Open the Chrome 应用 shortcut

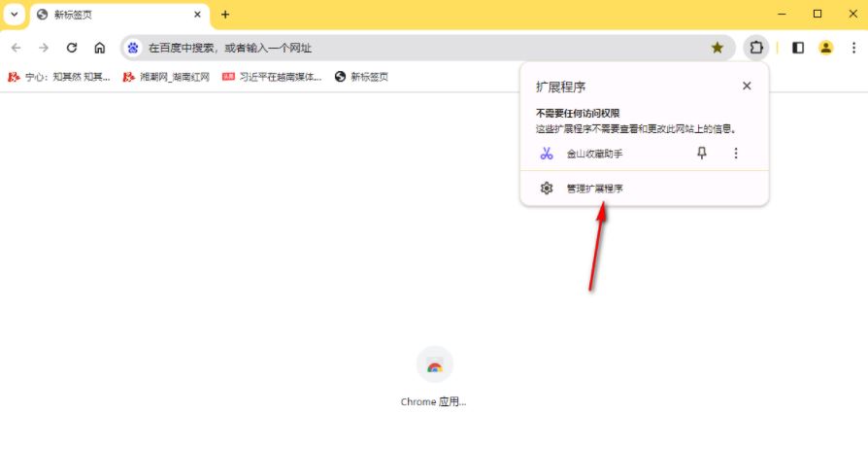tap(434, 377)
